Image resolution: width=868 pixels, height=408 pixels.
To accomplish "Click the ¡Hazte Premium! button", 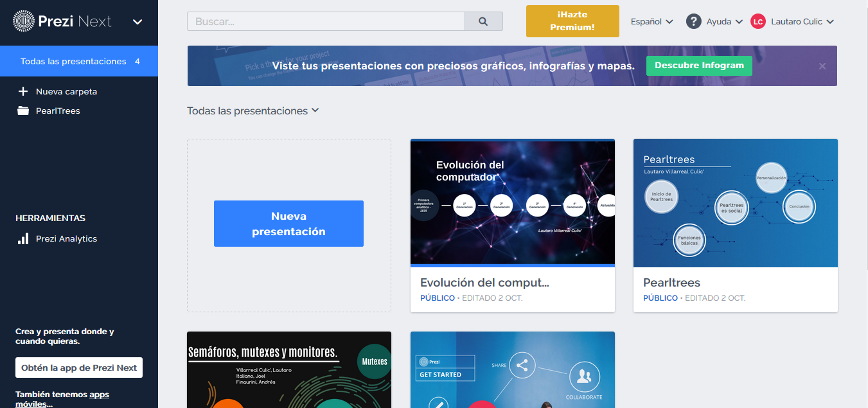I will tap(572, 21).
